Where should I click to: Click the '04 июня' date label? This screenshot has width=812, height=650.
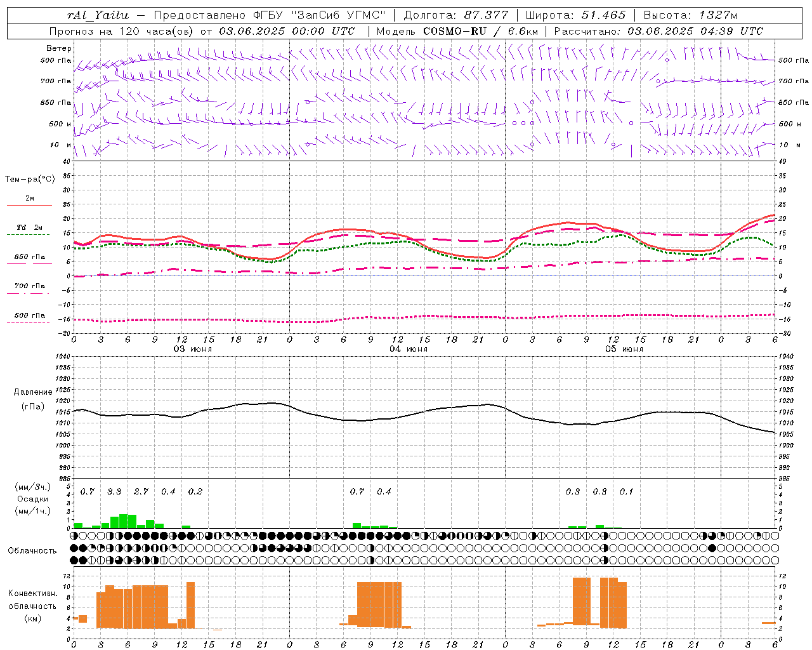coord(409,349)
